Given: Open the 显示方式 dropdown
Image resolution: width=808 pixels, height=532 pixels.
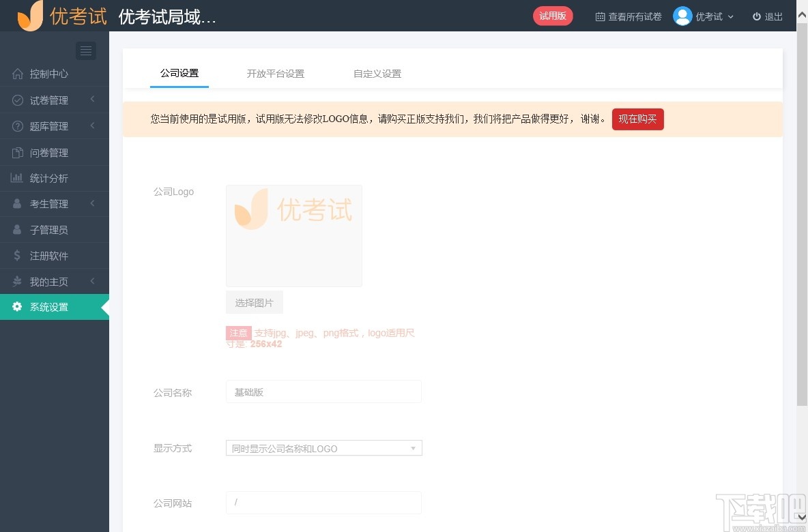Looking at the screenshot, I should point(324,448).
